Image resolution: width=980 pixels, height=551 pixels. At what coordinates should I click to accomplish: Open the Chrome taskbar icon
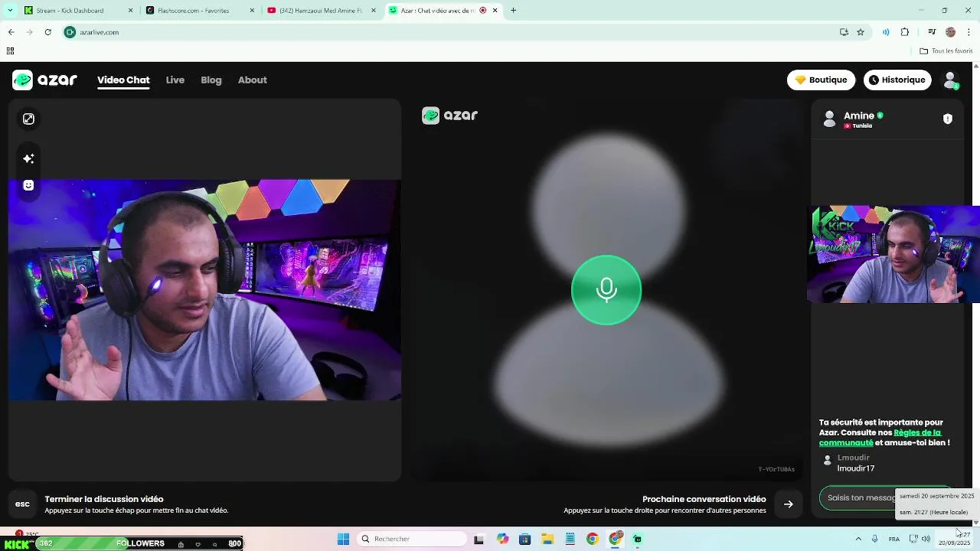click(x=593, y=539)
